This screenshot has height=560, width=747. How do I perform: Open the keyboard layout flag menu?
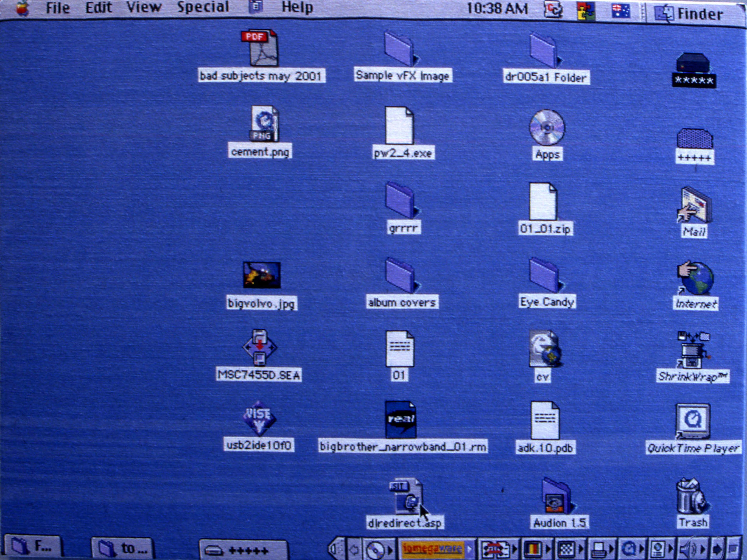coord(621,11)
